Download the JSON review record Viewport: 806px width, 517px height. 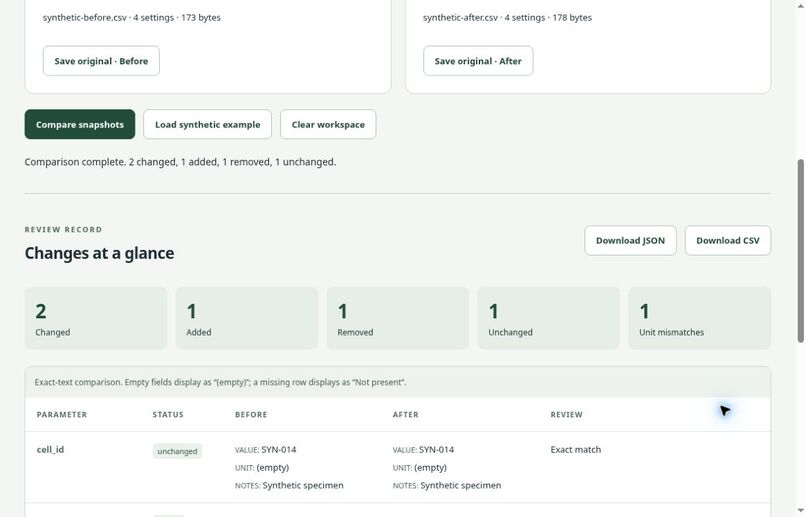630,240
